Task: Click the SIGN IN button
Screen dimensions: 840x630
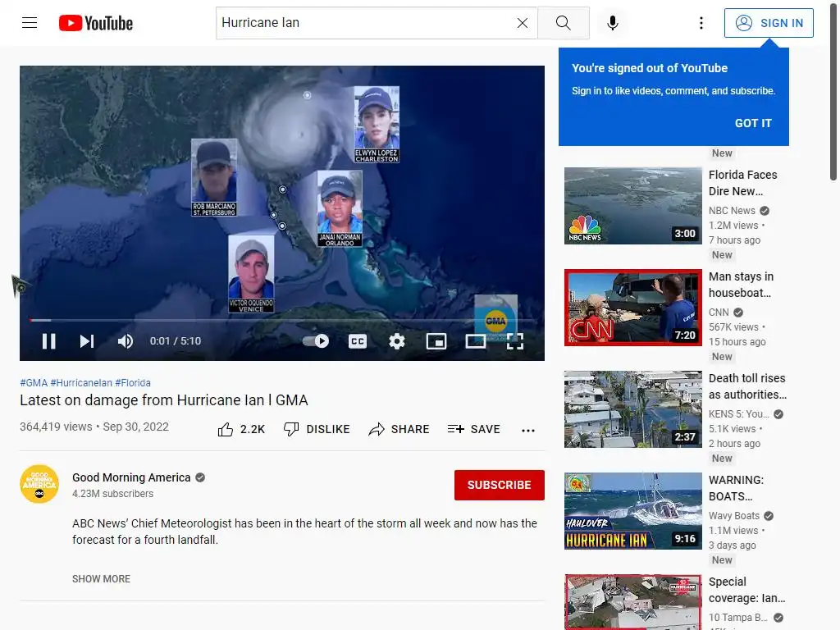Action: pos(768,23)
